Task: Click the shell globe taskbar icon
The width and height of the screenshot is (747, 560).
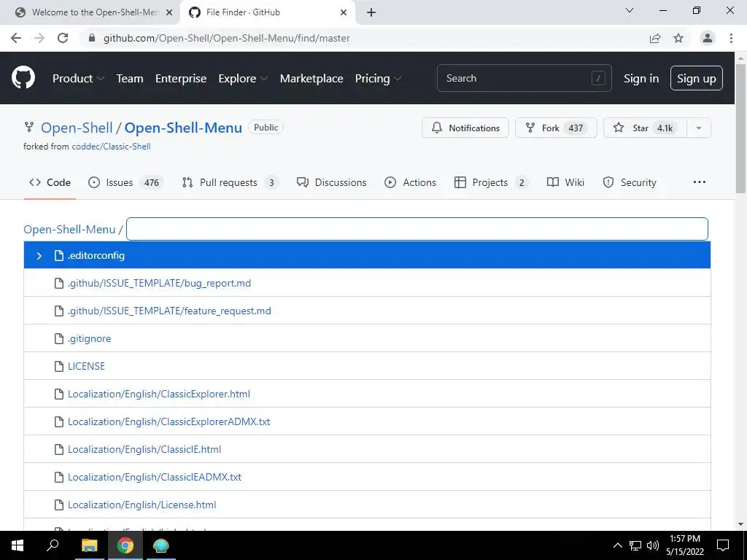Action: click(x=161, y=545)
